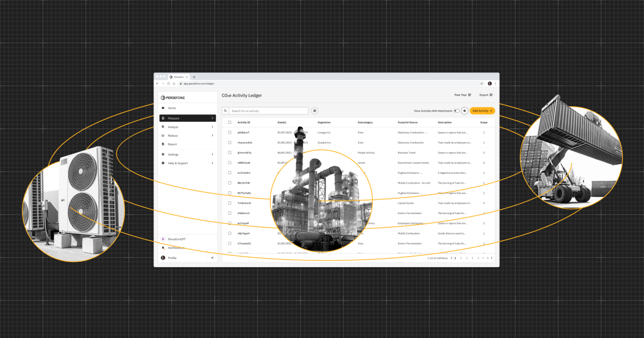Click the Profile avatar in sidebar

[163, 258]
